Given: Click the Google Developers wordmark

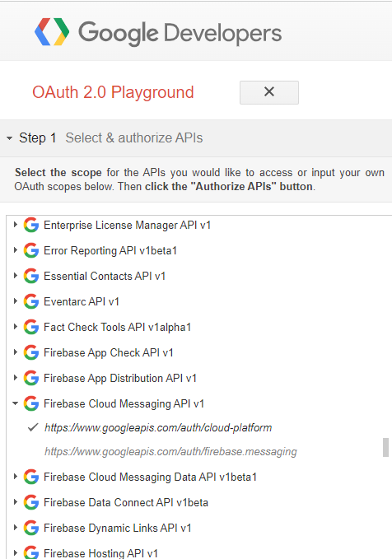Looking at the screenshot, I should (x=180, y=33).
